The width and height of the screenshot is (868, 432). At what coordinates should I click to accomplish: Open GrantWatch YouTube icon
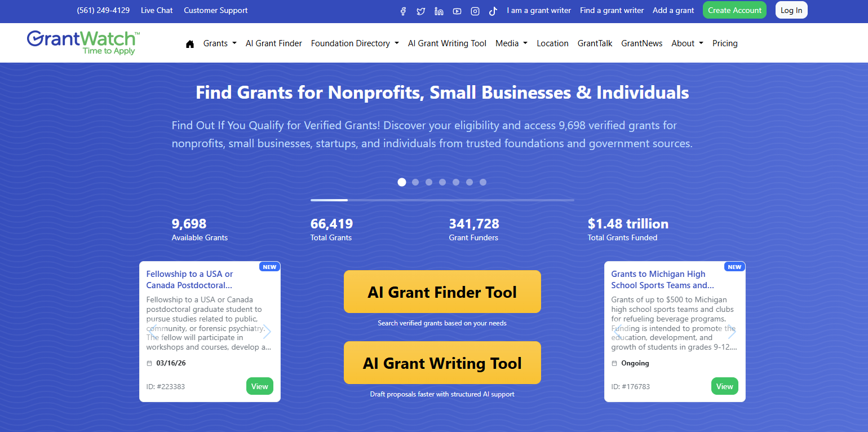pyautogui.click(x=457, y=11)
